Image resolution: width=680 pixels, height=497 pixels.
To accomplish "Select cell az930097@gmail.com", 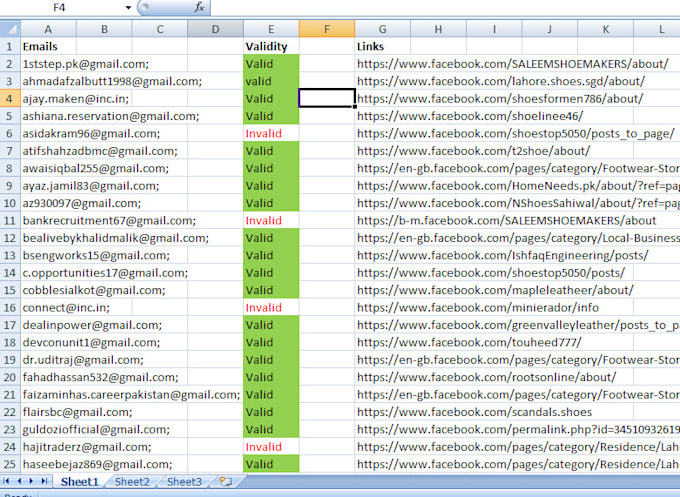I will (82, 203).
